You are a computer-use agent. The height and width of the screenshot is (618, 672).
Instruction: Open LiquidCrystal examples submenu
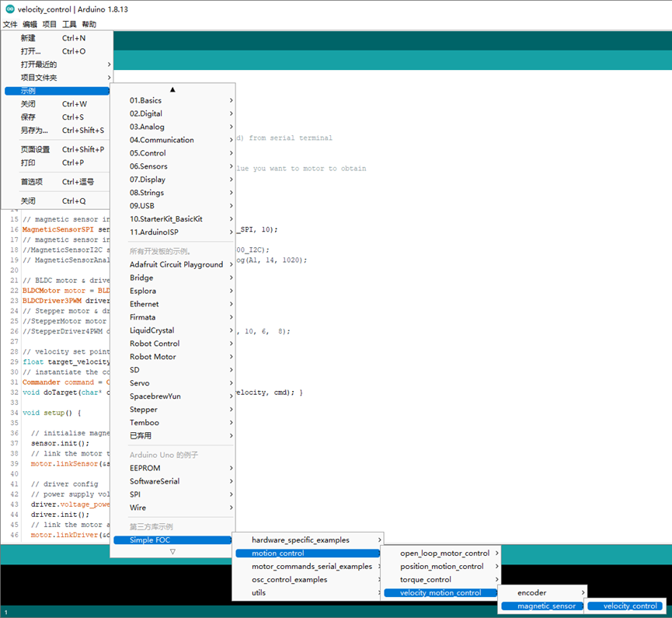pos(173,330)
